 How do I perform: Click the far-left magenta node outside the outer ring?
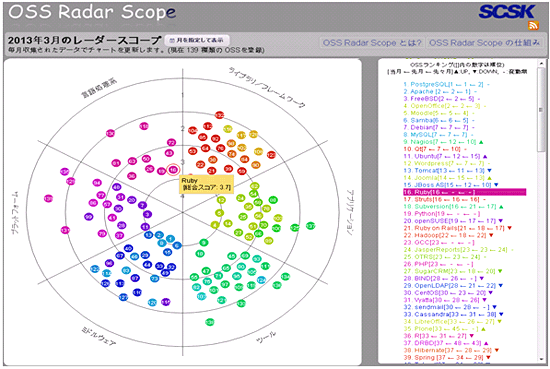48,199
